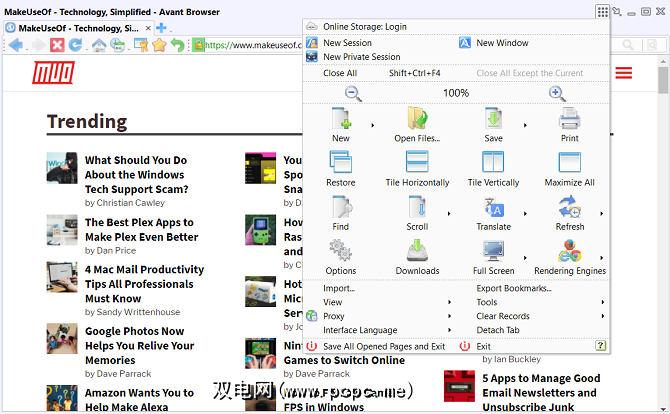Open 4 Mac Mail Productivity Tips article
Image resolution: width=670 pixels, height=414 pixels.
pyautogui.click(x=144, y=284)
